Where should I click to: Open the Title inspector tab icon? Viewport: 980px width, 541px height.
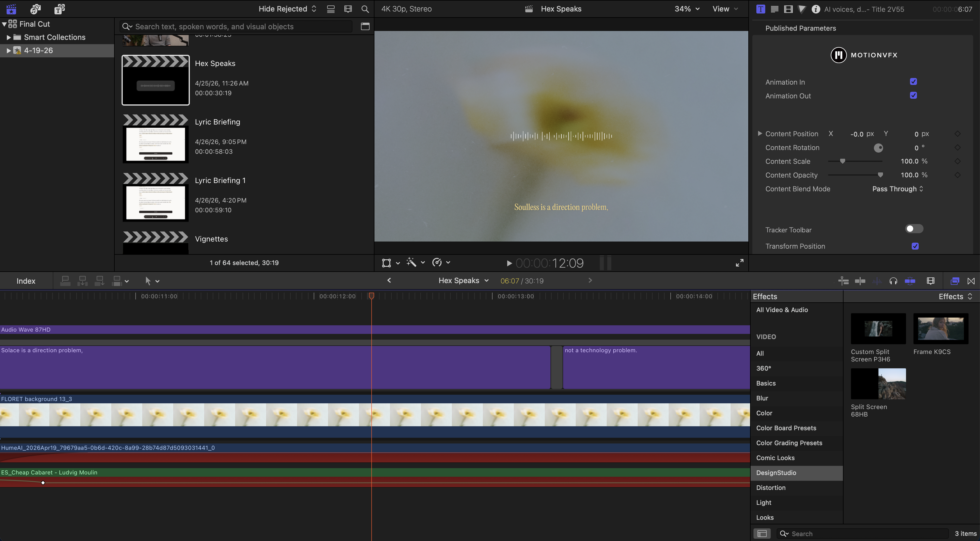pyautogui.click(x=760, y=9)
